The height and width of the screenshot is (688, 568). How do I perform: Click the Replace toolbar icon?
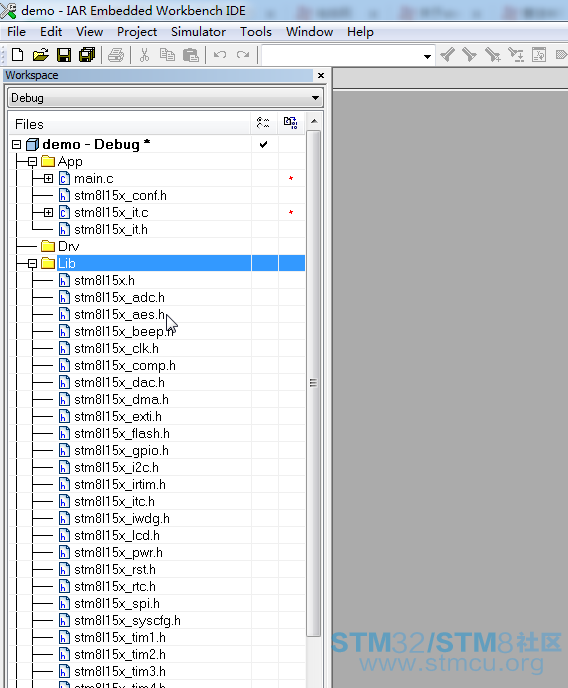point(516,55)
